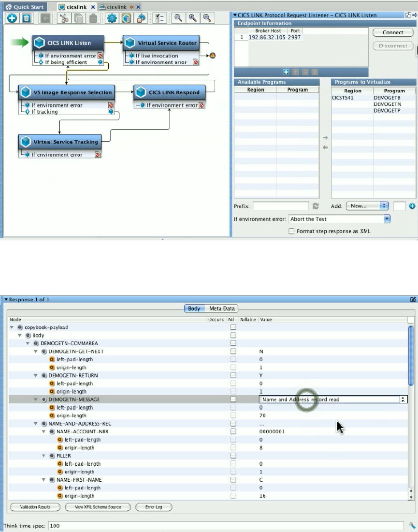418x532 pixels.
Task: Select the VS Image Response Selection step
Action: (x=67, y=92)
